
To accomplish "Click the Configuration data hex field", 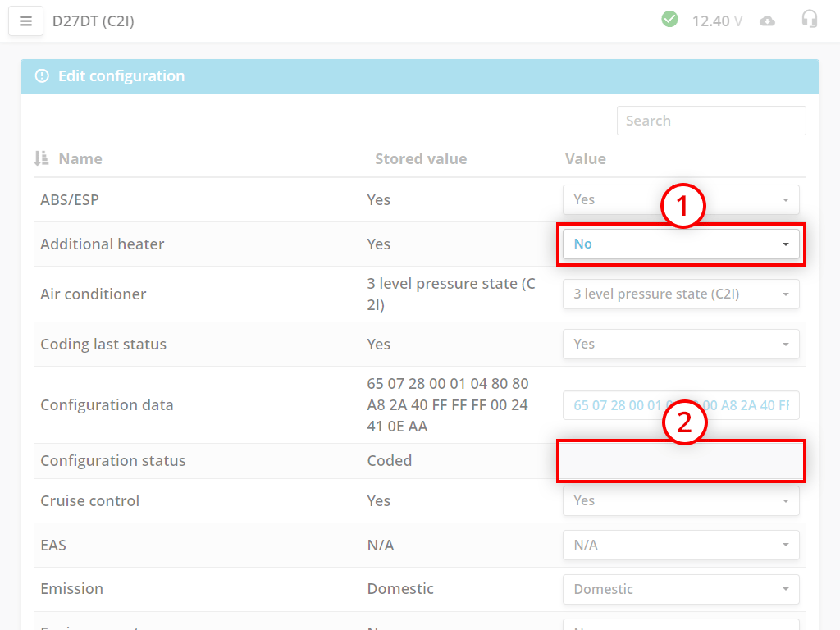I will click(x=680, y=405).
